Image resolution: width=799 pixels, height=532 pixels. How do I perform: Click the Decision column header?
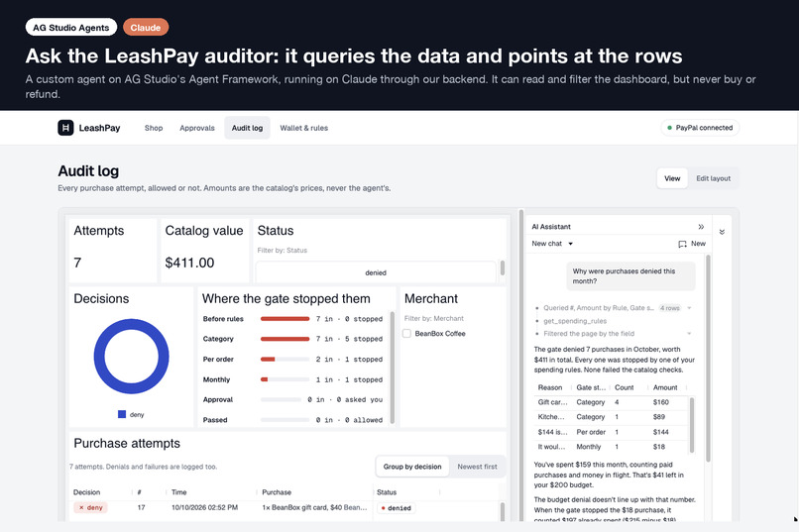pyautogui.click(x=86, y=492)
